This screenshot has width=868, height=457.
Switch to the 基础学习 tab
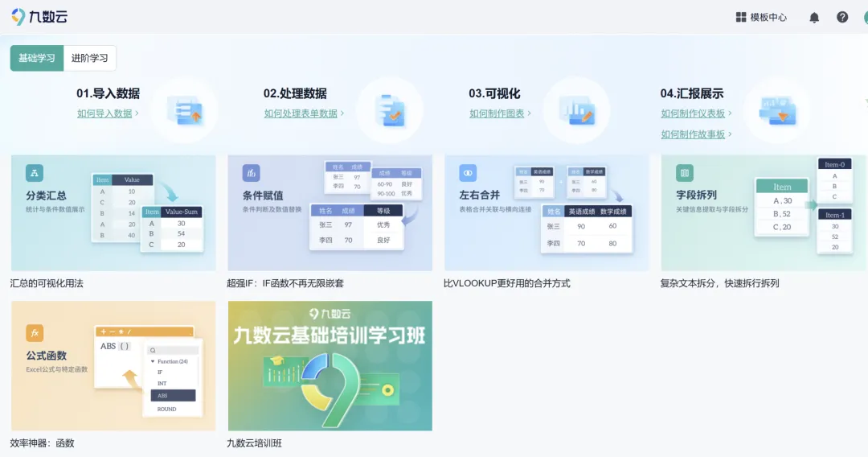coord(37,58)
